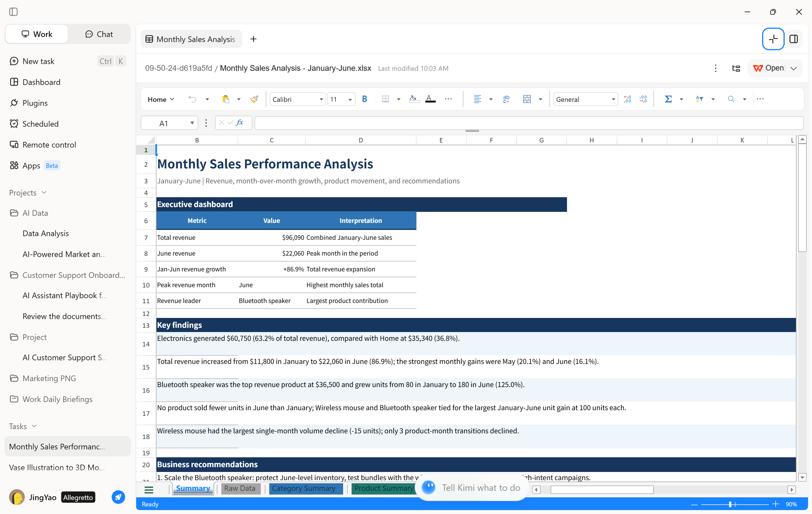Select the format painter brush icon
This screenshot has height=514, width=812.
pyautogui.click(x=254, y=99)
